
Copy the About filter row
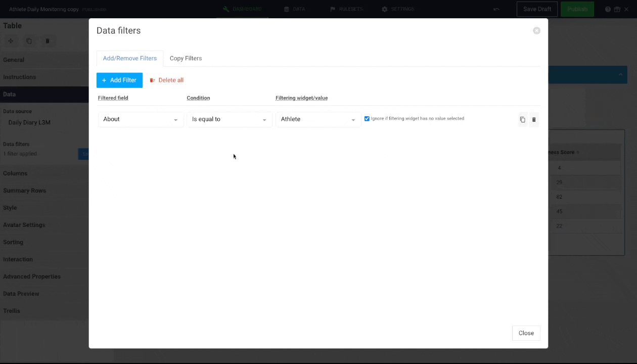click(x=522, y=119)
